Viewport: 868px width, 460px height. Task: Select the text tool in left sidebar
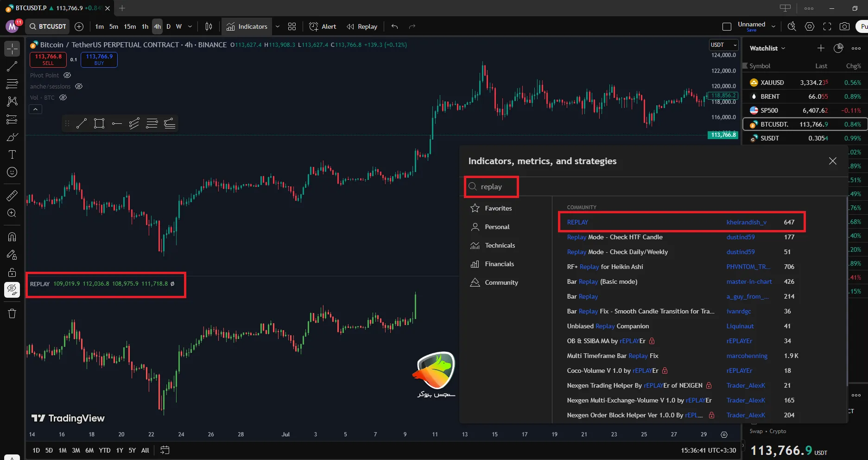12,154
